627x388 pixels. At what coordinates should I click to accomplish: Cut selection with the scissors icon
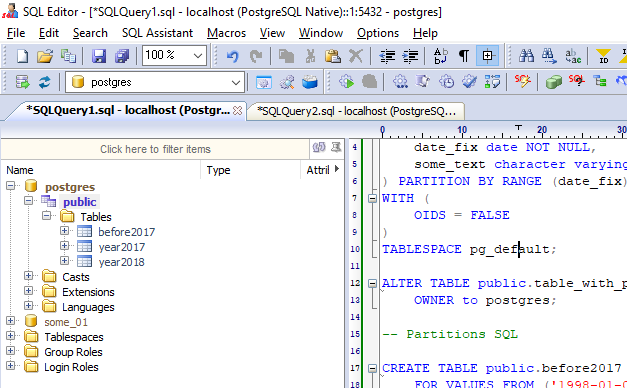310,56
